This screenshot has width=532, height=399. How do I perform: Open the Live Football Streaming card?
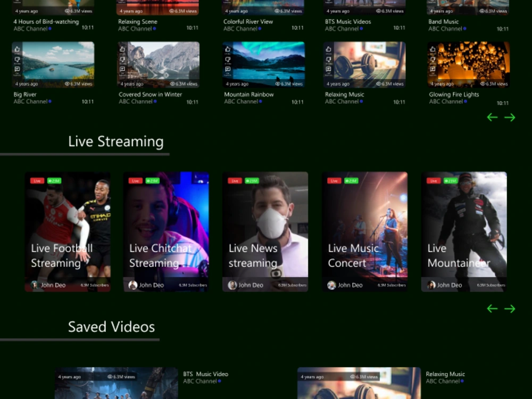68,232
